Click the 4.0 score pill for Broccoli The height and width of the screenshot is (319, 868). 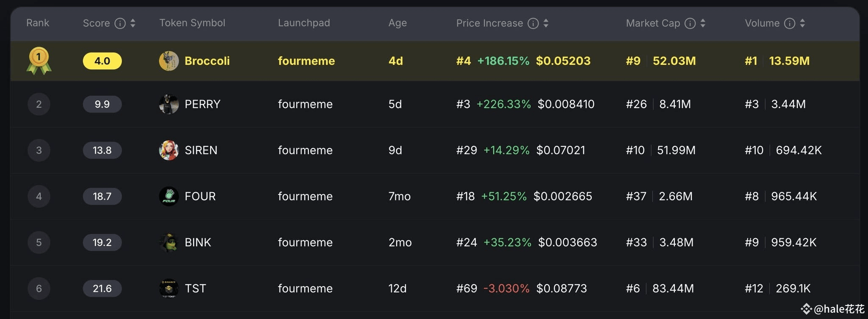(102, 61)
